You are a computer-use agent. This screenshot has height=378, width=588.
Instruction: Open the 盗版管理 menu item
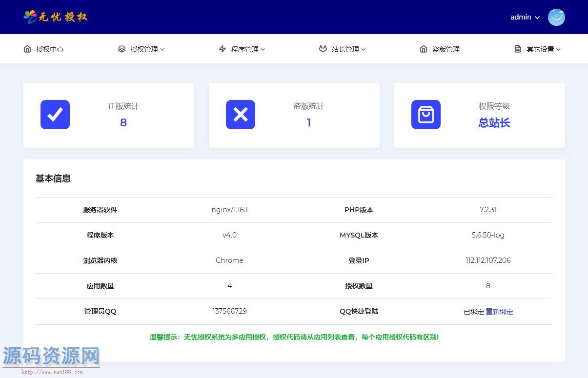pyautogui.click(x=446, y=49)
